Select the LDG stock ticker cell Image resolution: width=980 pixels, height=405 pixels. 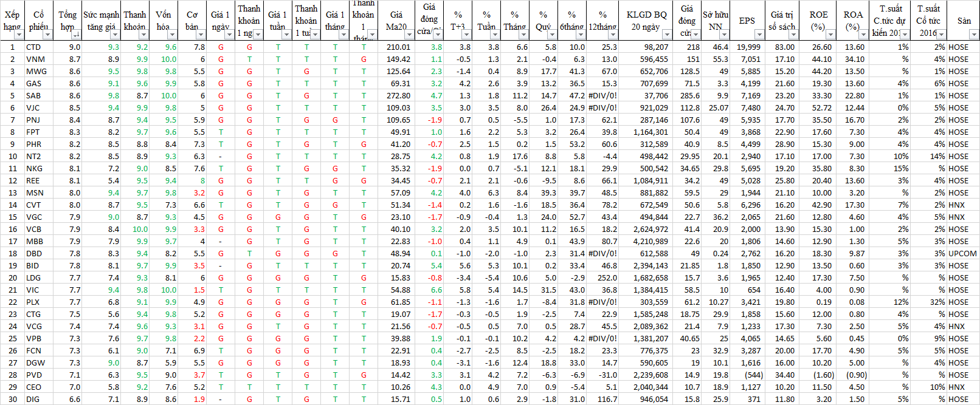click(x=38, y=277)
